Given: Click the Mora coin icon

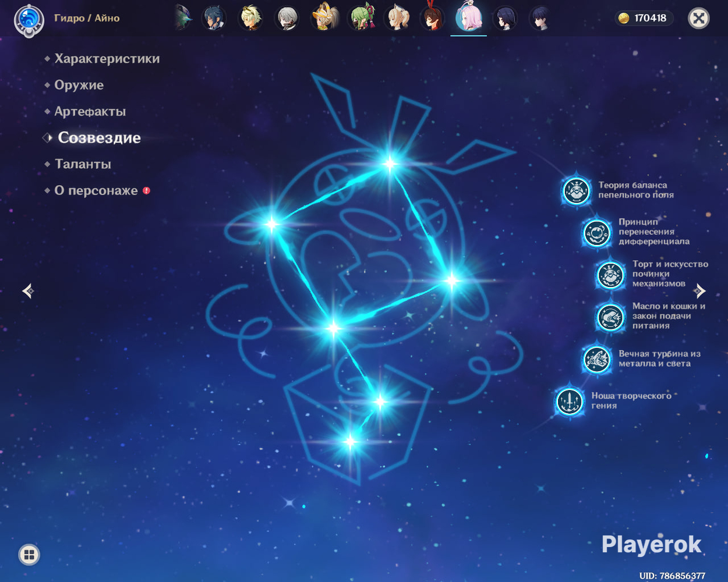Looking at the screenshot, I should click(624, 18).
